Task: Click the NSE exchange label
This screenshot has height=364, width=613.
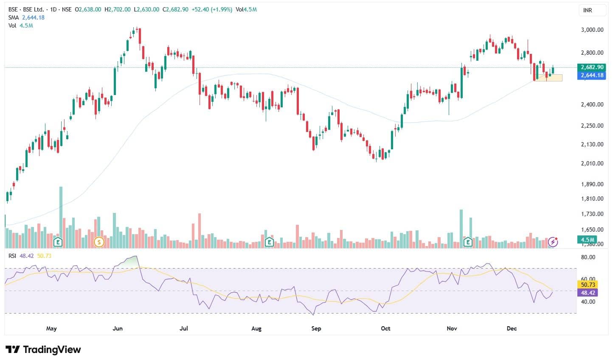Action: pyautogui.click(x=67, y=9)
